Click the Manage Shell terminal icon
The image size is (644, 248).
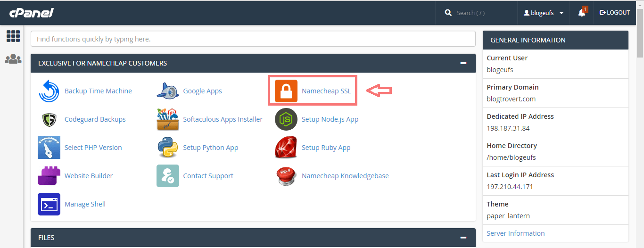pos(49,204)
